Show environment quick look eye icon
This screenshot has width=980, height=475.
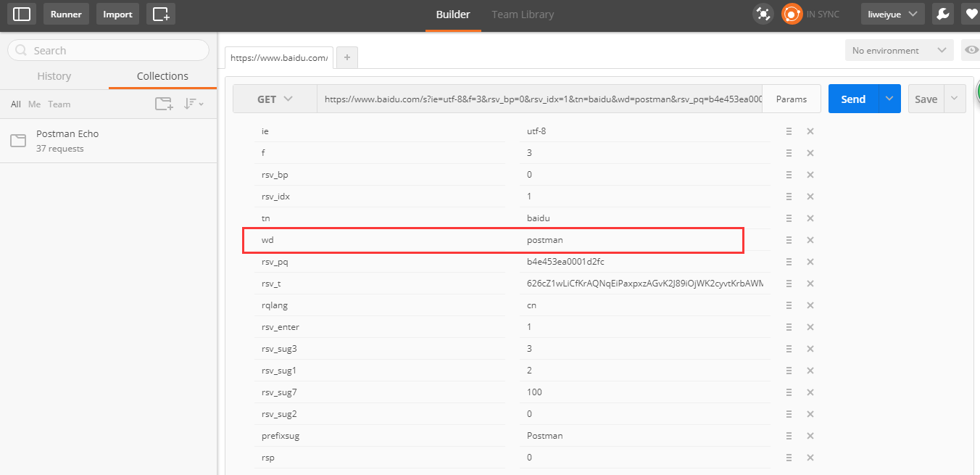click(971, 50)
